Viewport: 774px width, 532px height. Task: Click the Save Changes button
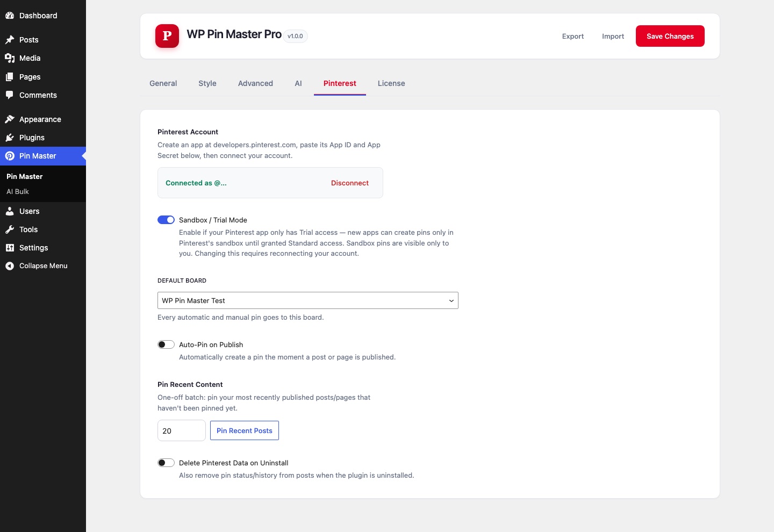pyautogui.click(x=670, y=36)
